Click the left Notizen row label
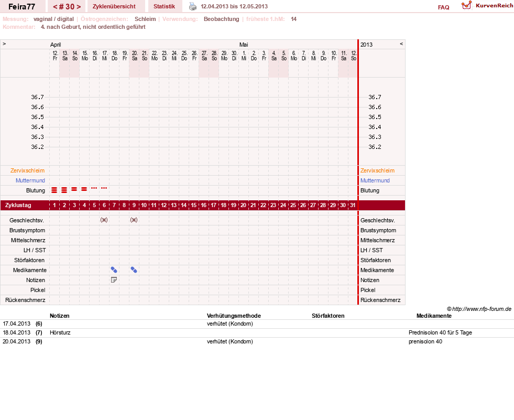Screen dimensions: 514x420 pyautogui.click(x=36, y=280)
